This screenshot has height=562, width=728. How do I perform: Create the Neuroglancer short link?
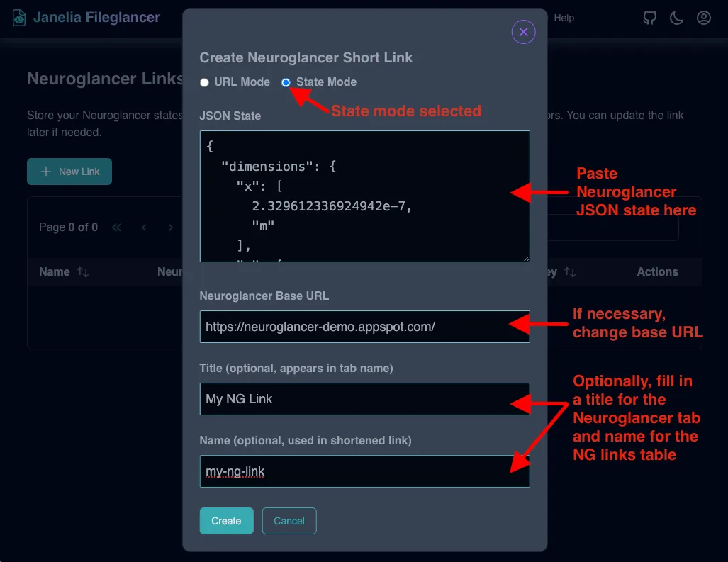click(x=226, y=520)
